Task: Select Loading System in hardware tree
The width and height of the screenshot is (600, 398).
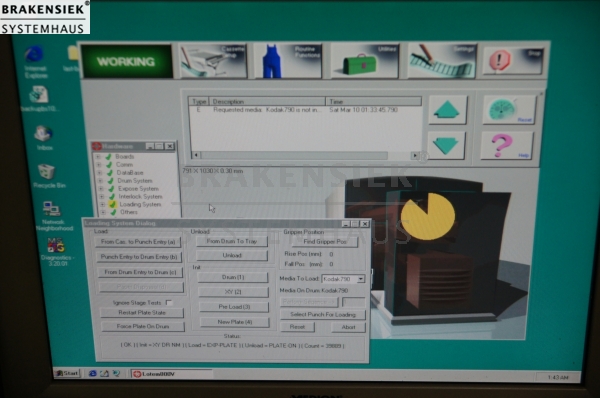Action: click(x=140, y=204)
